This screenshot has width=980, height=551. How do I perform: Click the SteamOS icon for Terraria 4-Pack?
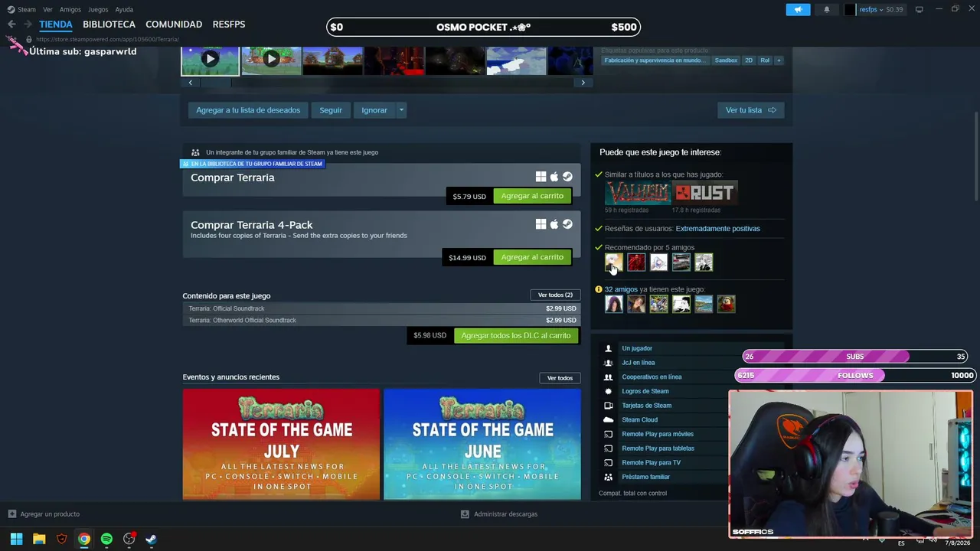567,224
